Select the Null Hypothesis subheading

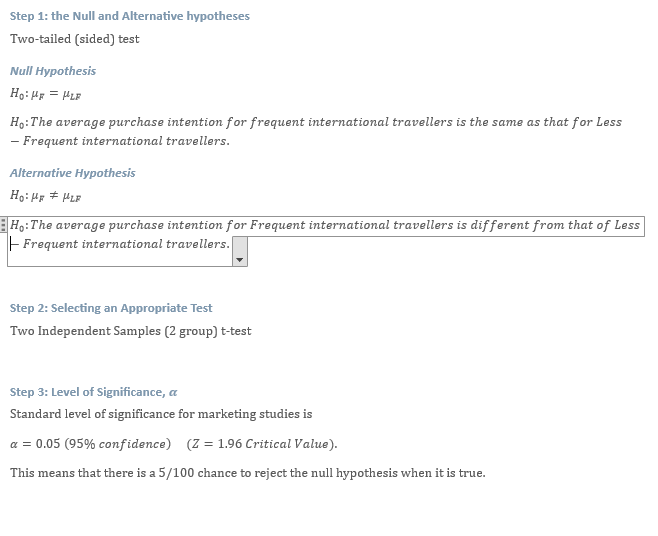(x=53, y=71)
